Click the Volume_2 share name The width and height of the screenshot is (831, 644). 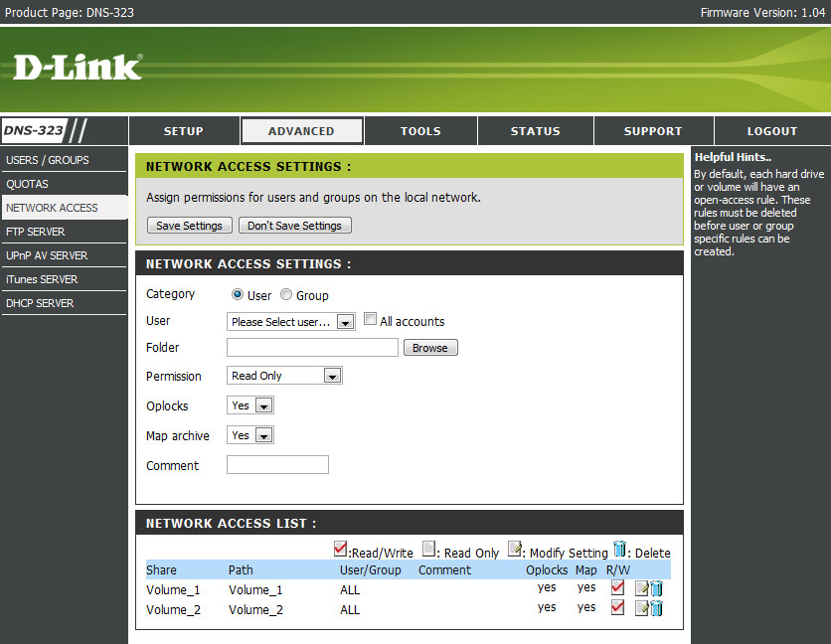[173, 610]
